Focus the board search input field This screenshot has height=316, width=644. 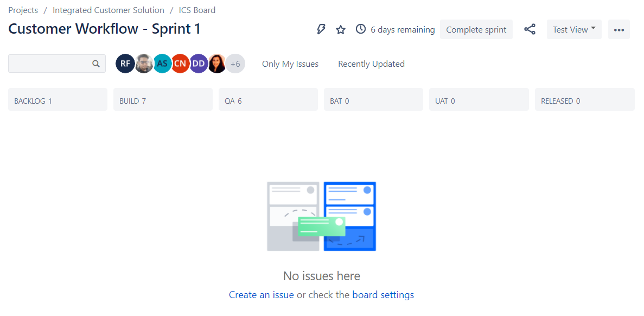56,64
